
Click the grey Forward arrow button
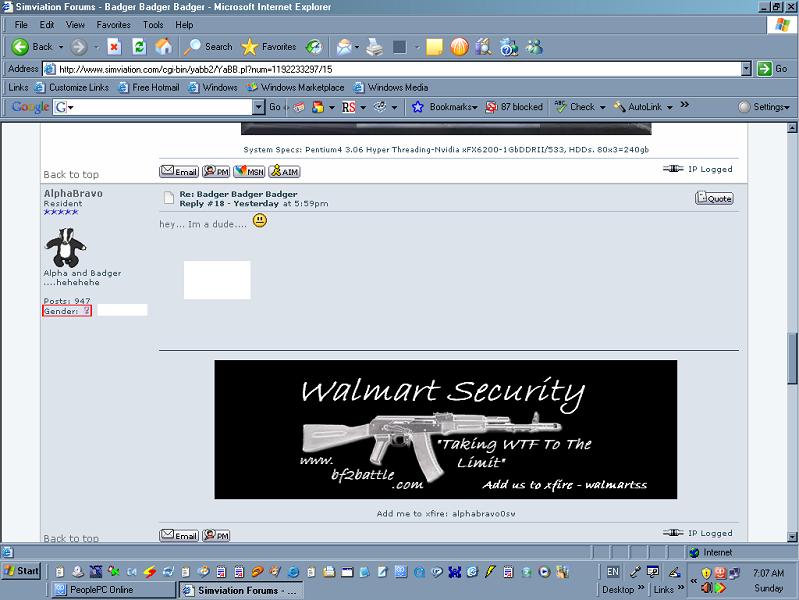point(78,47)
